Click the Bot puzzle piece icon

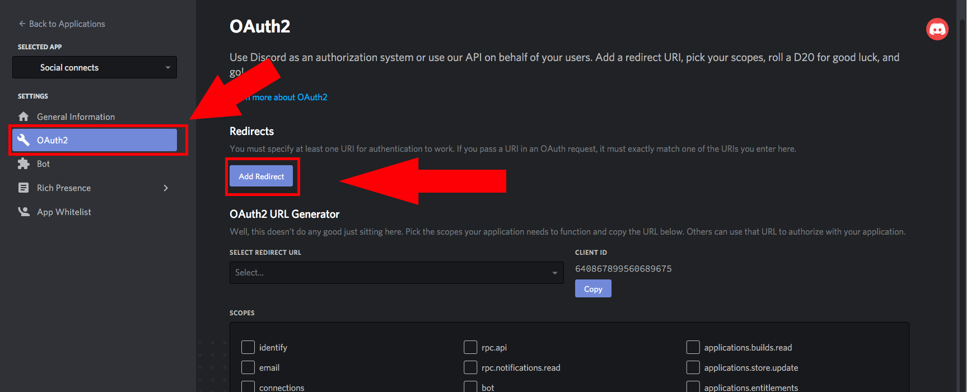click(x=24, y=164)
